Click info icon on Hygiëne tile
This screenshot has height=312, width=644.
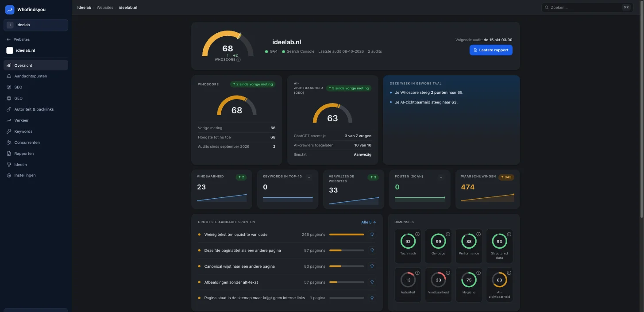[x=478, y=273]
